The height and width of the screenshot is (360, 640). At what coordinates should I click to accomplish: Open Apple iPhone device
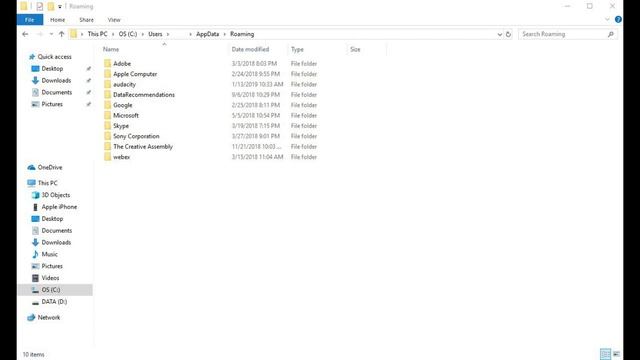tap(59, 207)
